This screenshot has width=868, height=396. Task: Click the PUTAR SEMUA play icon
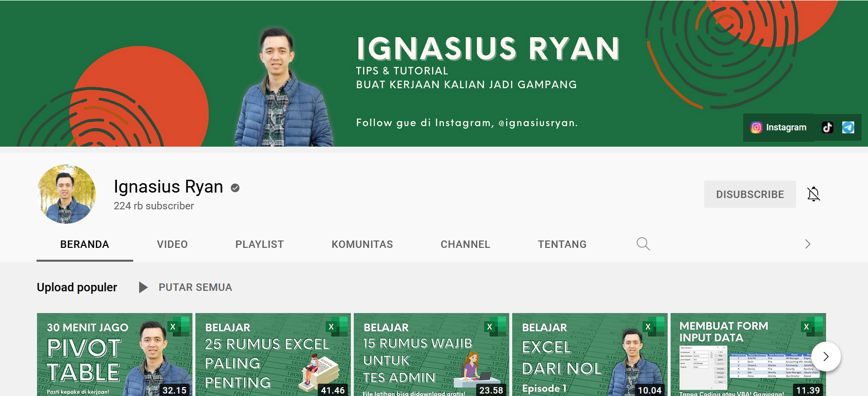pos(143,287)
